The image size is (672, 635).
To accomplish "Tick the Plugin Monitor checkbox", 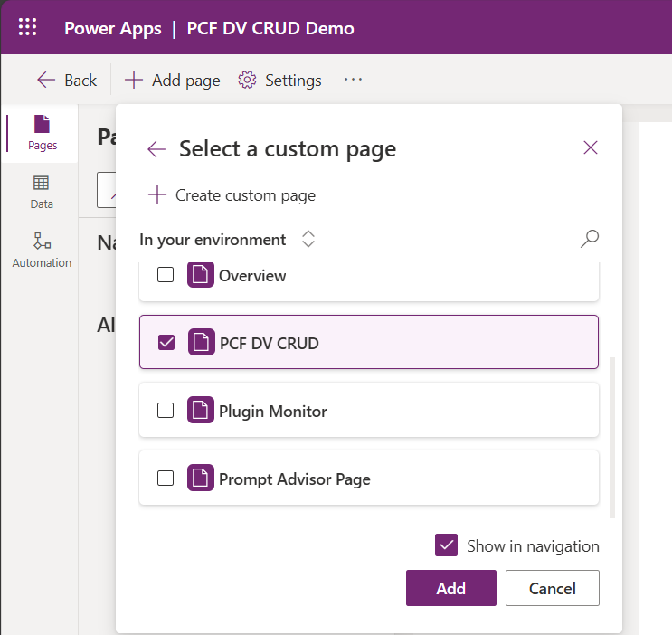I will [166, 411].
